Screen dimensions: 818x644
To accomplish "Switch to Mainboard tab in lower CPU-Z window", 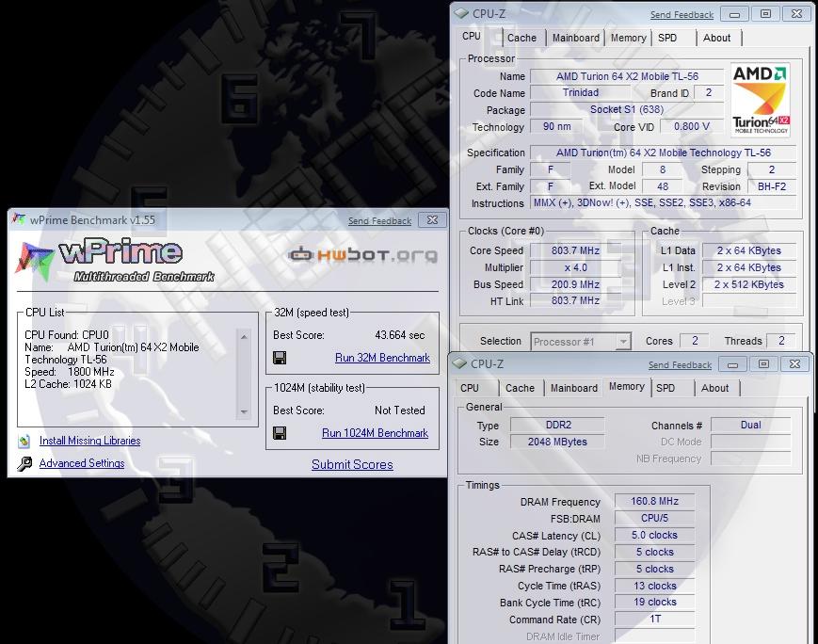I will [x=574, y=388].
